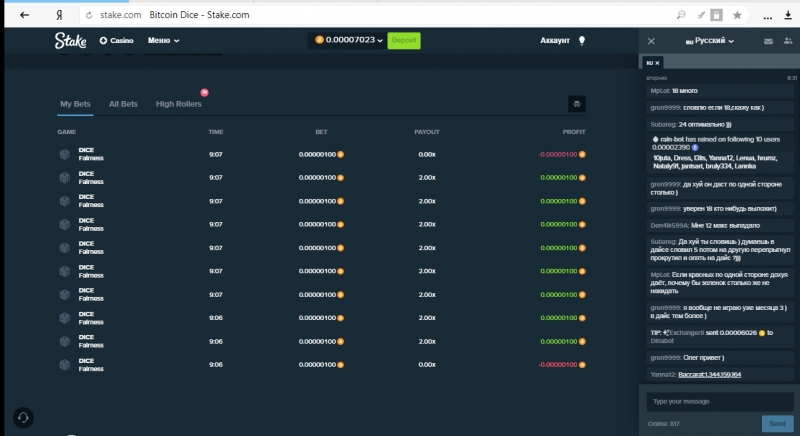Click Den4ik599A username in chat
The width and height of the screenshot is (800, 436).
669,225
